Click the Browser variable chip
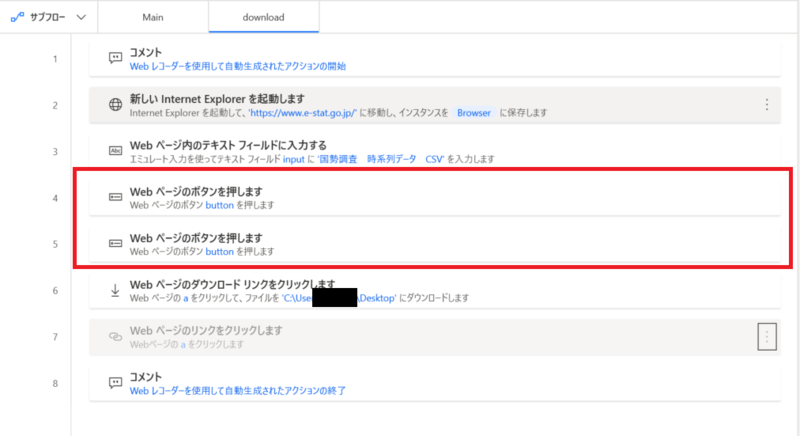This screenshot has width=800, height=436. [473, 113]
